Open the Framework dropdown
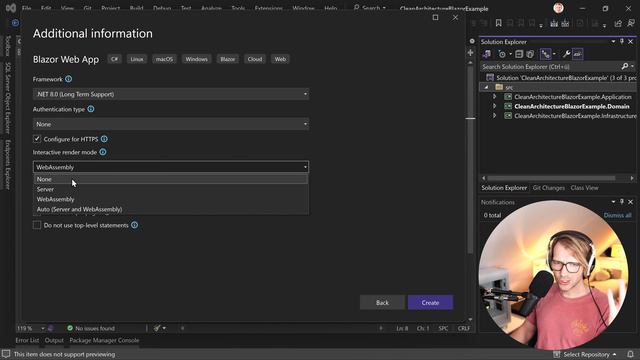 171,94
